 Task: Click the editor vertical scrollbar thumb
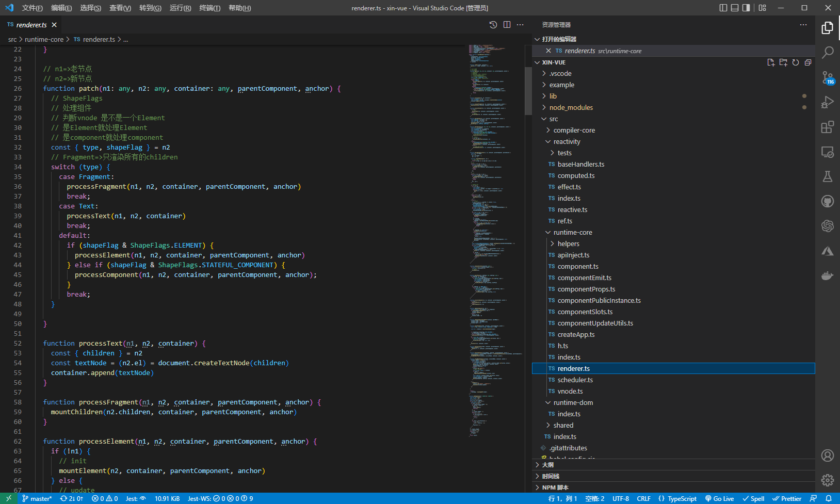coord(528,91)
